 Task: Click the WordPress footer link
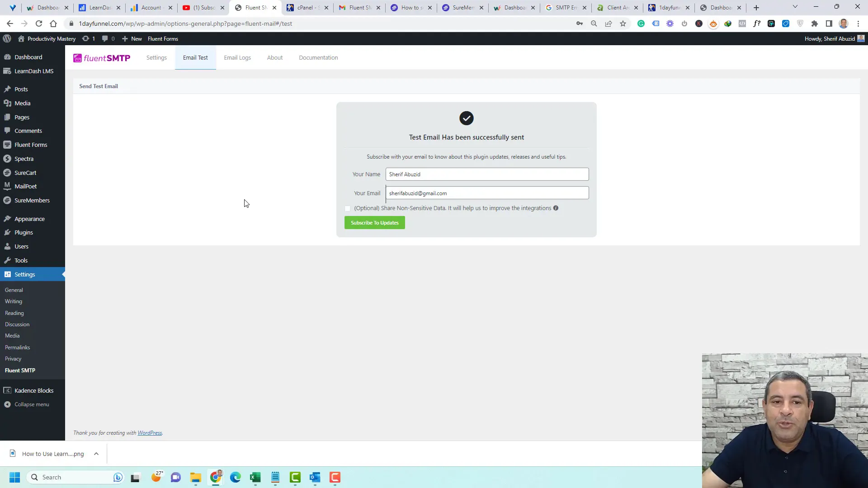click(150, 432)
